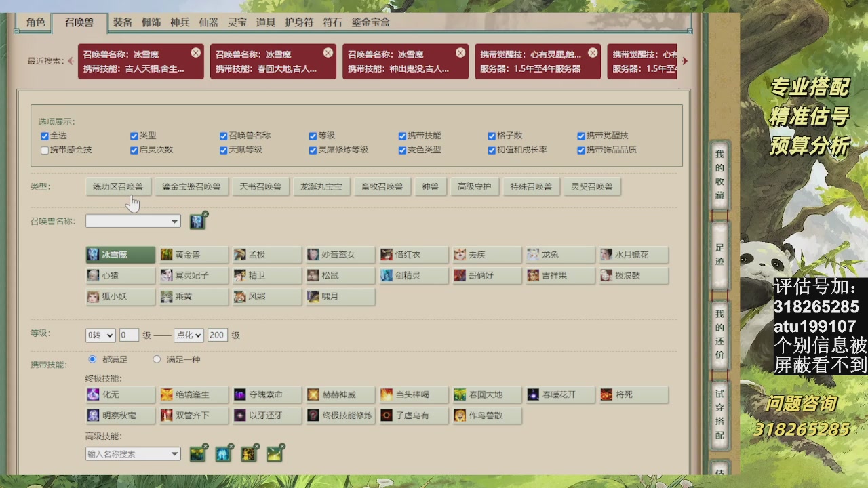Switch to the 装备 tab
The image size is (868, 488).
tap(123, 22)
